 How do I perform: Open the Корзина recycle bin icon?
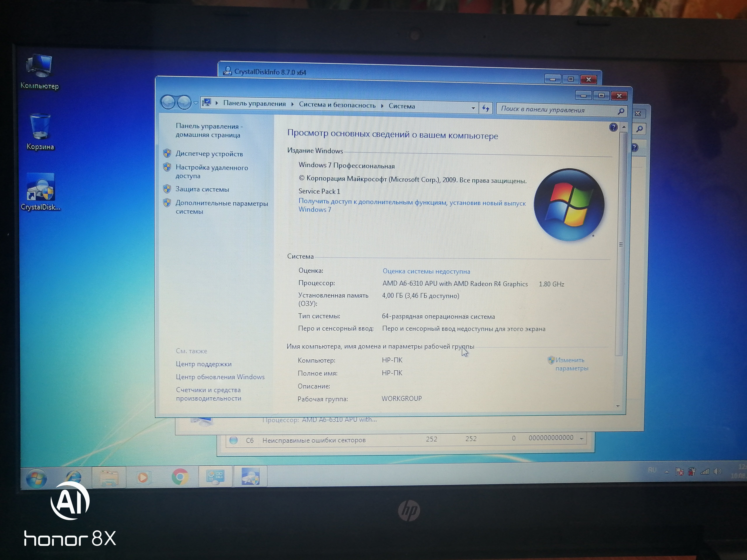click(x=40, y=132)
